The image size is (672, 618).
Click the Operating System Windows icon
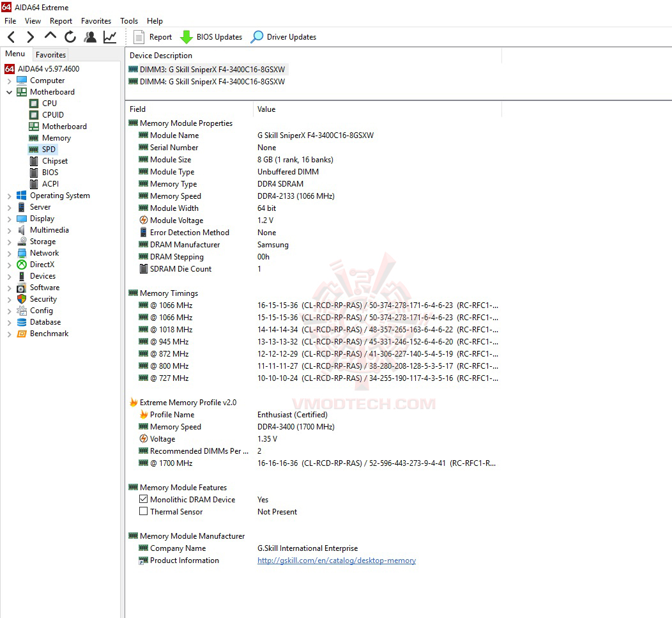tap(22, 196)
